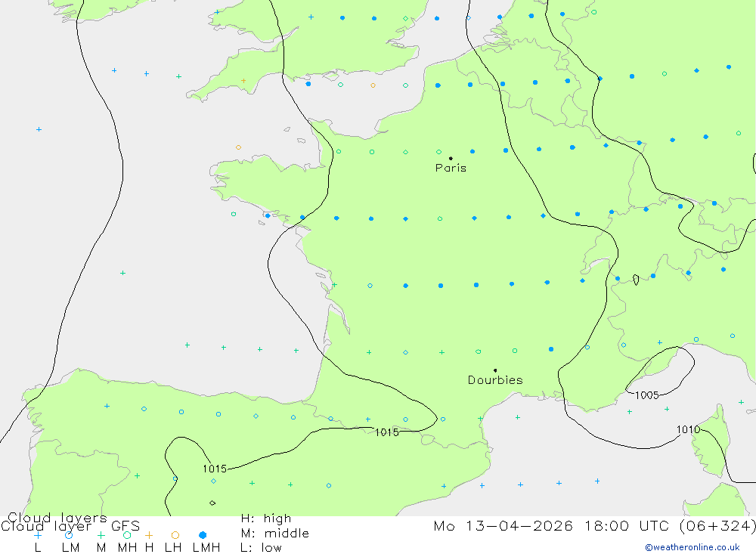This screenshot has width=756, height=554.
Task: Click the blue open circle LM legend symbol
Action: (69, 535)
